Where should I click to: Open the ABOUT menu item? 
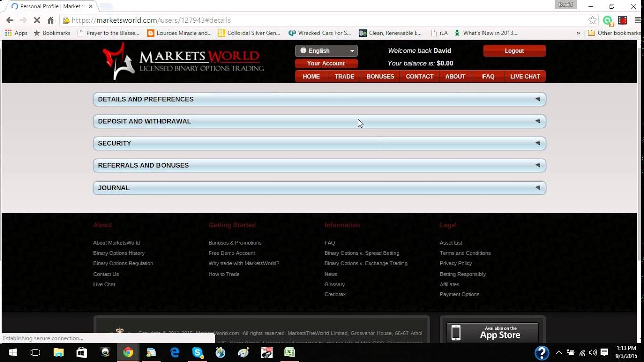pos(455,77)
